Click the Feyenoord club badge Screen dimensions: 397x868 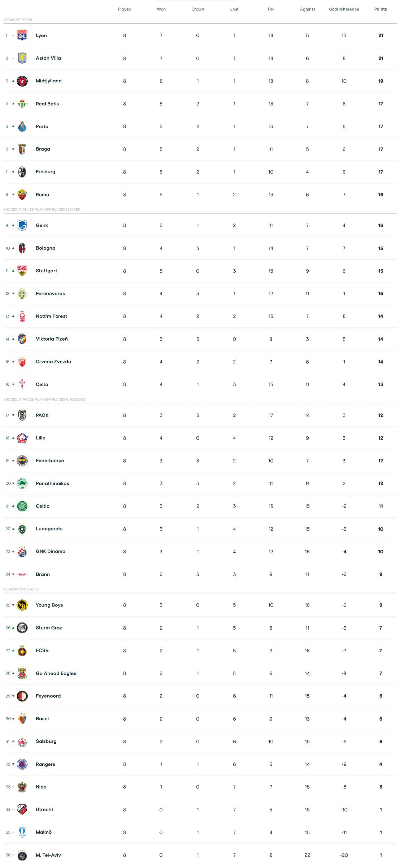click(x=22, y=696)
